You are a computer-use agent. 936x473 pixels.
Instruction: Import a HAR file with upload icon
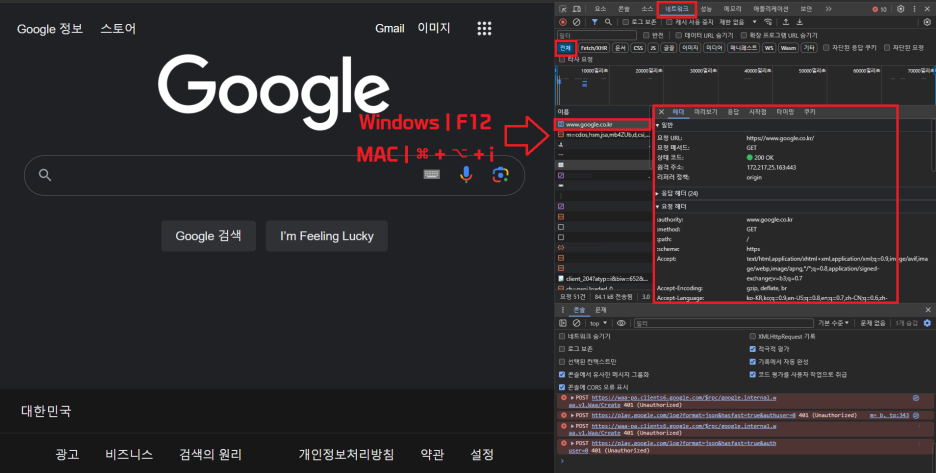pyautogui.click(x=786, y=22)
